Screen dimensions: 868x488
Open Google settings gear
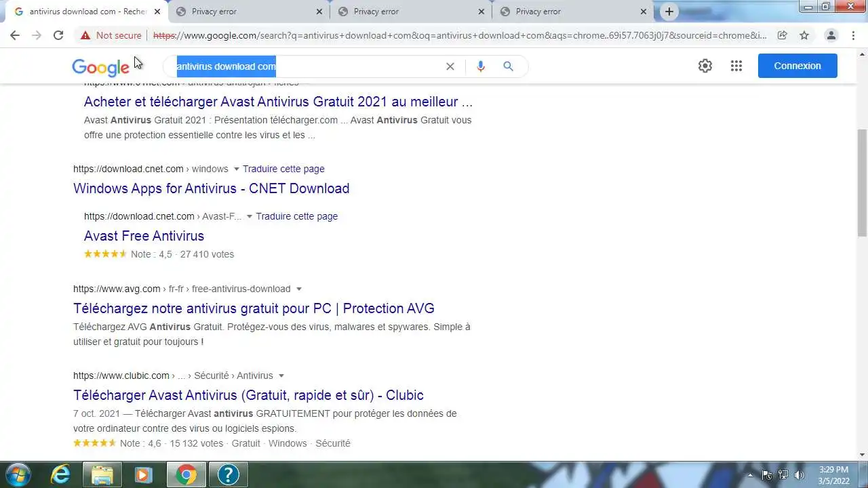(705, 66)
